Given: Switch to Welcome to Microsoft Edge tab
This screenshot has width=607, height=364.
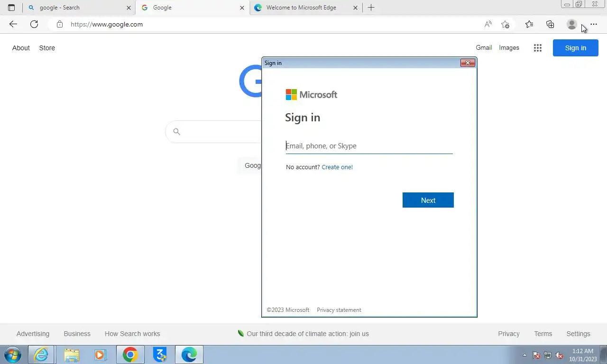Looking at the screenshot, I should pos(306,8).
